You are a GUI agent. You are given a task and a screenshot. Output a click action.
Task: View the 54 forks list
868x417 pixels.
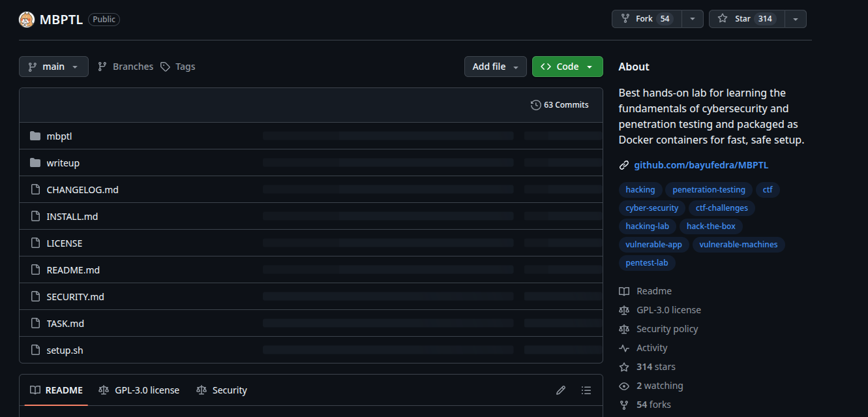click(645, 405)
